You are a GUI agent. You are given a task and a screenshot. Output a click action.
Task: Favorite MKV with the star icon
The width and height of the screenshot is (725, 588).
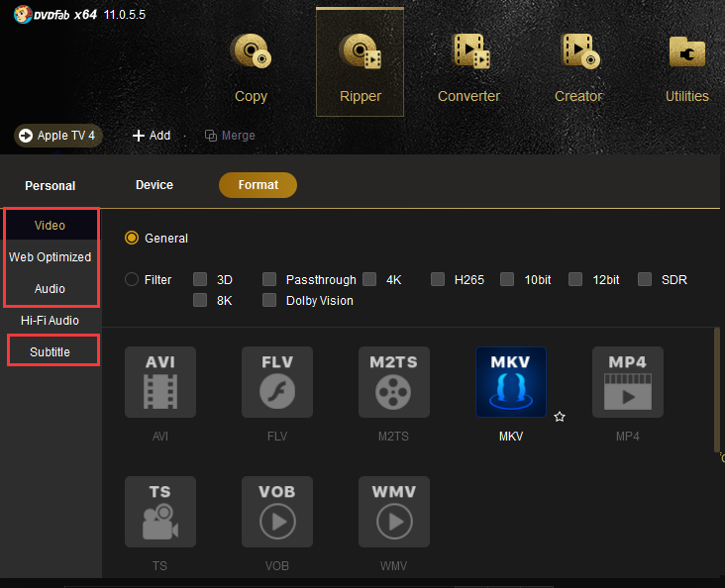point(560,417)
